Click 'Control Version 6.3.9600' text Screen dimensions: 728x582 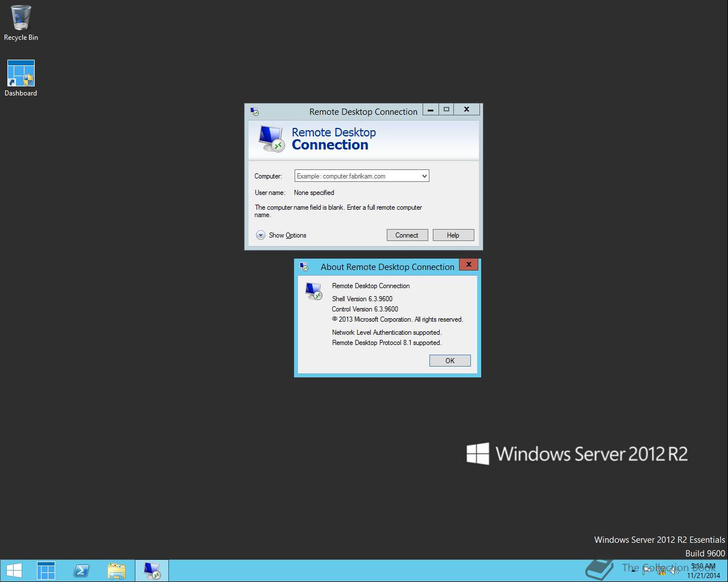click(365, 309)
